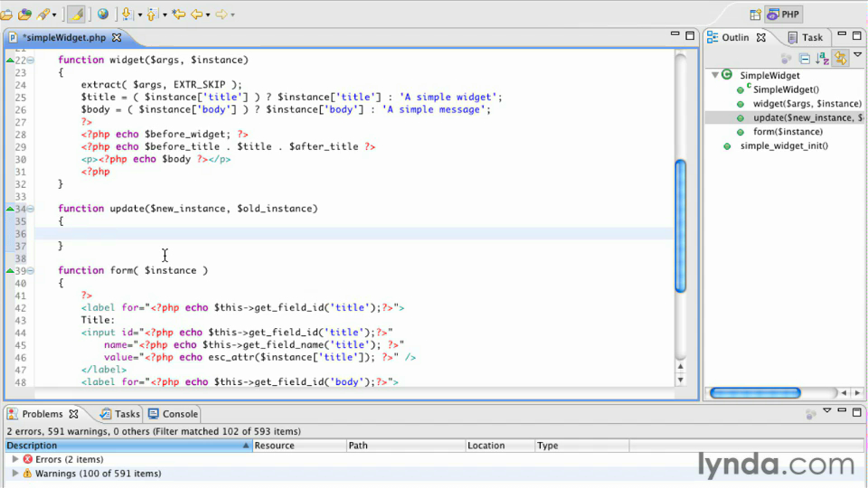Toggle Link with Editor in Outline
This screenshot has width=868, height=488.
click(841, 58)
